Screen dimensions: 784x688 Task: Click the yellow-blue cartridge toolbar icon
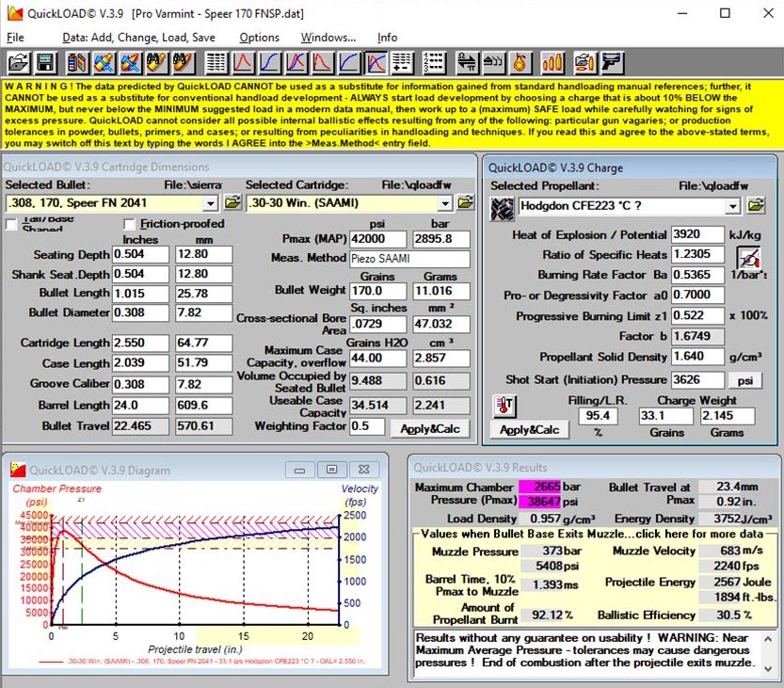click(x=104, y=63)
